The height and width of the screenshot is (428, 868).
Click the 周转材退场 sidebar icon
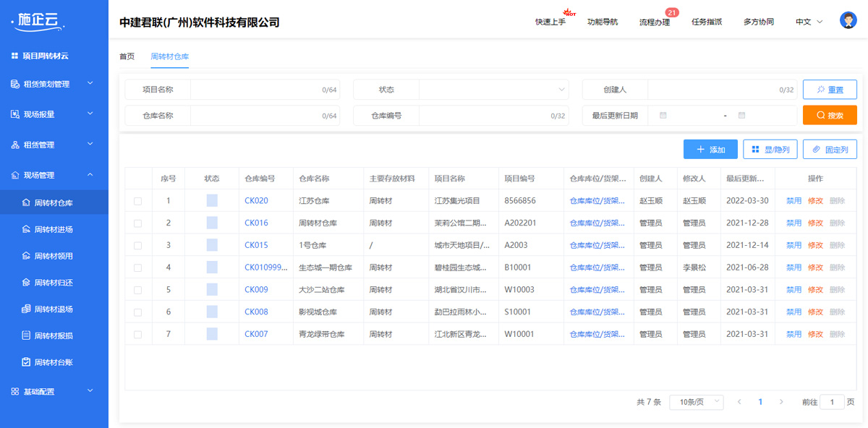pyautogui.click(x=26, y=309)
